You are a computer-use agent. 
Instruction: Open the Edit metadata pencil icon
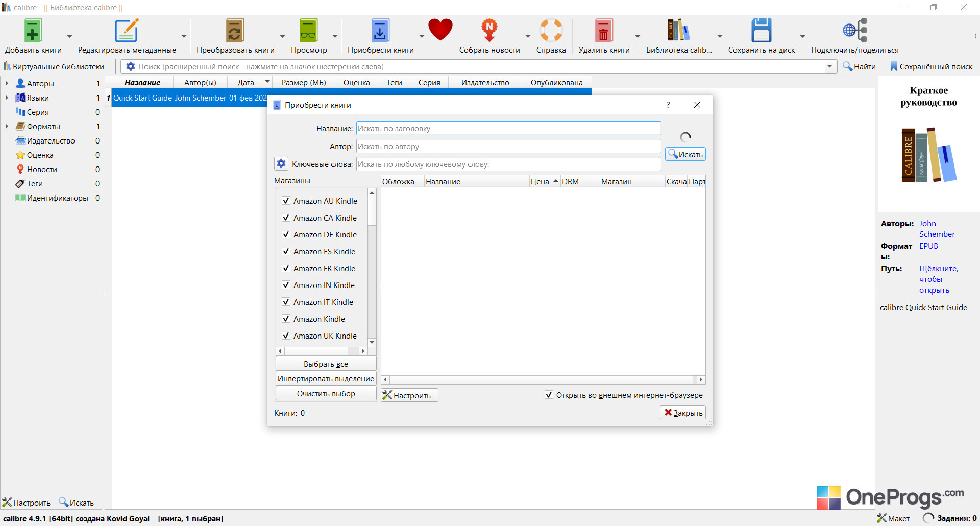point(127,31)
